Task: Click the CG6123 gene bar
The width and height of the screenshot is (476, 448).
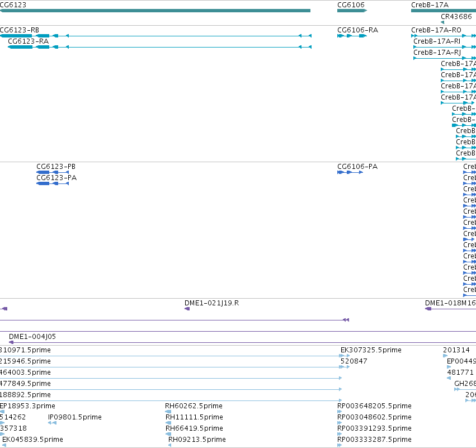Action: [155, 11]
